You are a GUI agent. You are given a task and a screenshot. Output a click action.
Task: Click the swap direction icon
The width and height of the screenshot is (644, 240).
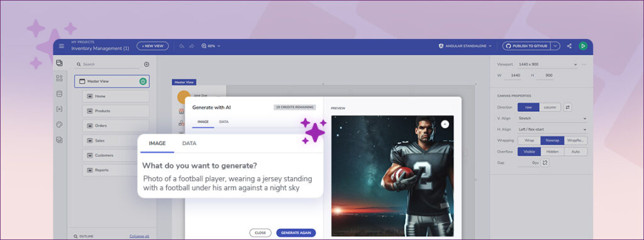(x=568, y=107)
